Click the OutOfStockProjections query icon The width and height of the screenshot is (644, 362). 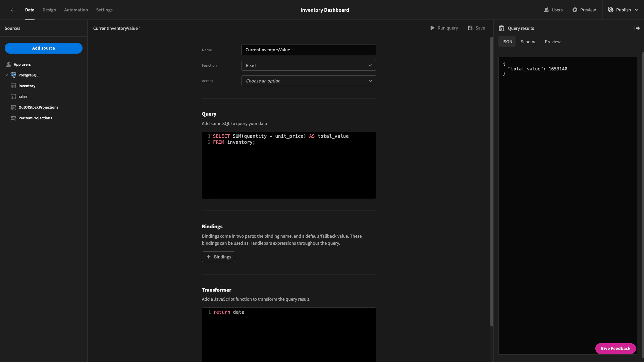(x=14, y=107)
